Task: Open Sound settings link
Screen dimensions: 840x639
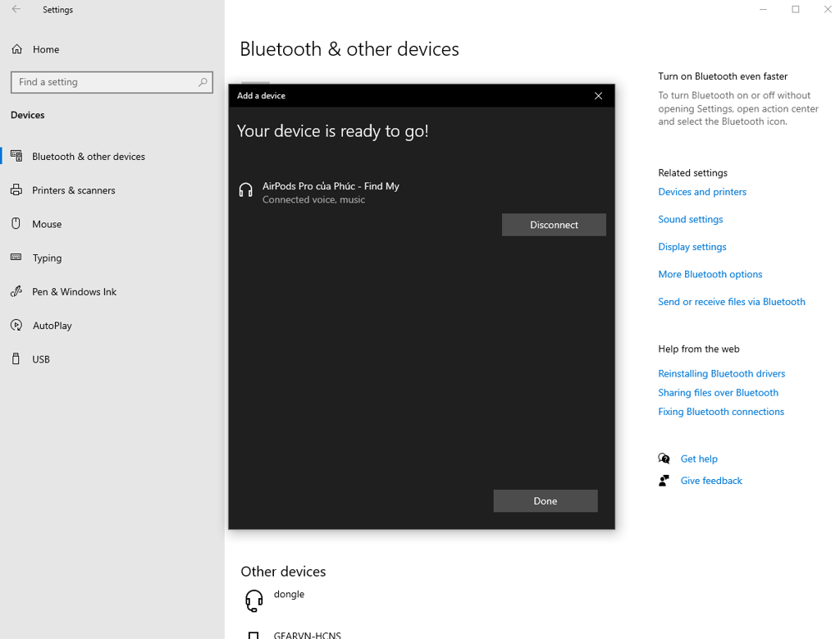Action: 690,219
